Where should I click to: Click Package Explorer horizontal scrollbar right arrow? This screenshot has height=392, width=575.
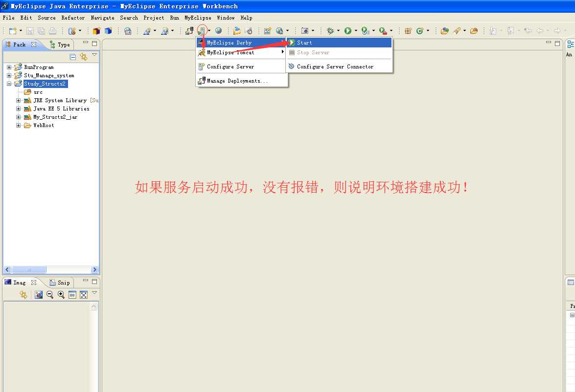pyautogui.click(x=94, y=270)
